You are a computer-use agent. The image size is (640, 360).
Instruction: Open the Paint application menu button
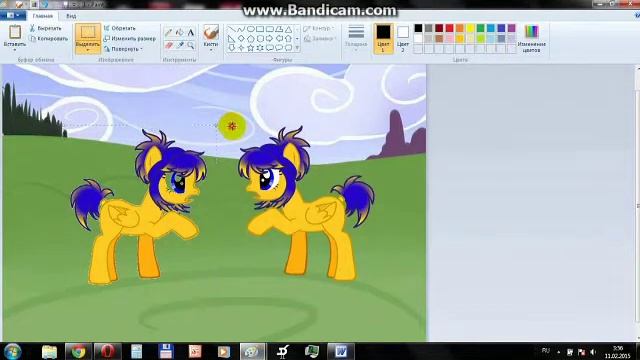(13, 16)
